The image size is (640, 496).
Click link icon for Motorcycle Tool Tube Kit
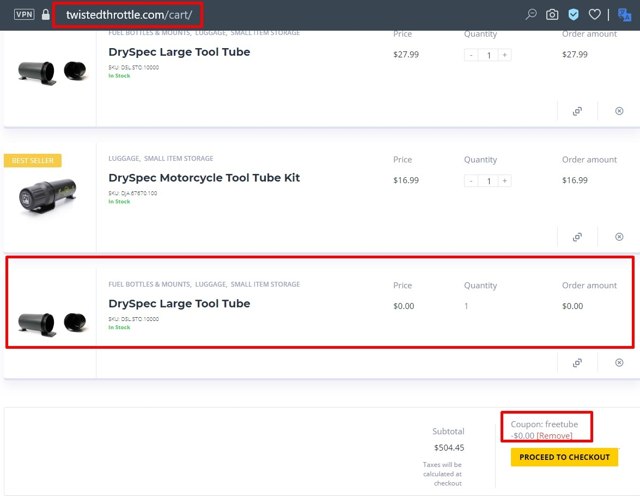click(577, 237)
